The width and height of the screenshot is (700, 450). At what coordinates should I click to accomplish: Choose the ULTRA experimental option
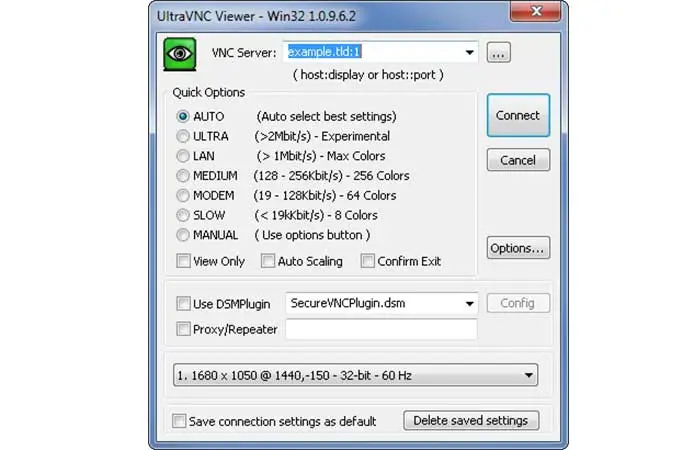pos(183,136)
